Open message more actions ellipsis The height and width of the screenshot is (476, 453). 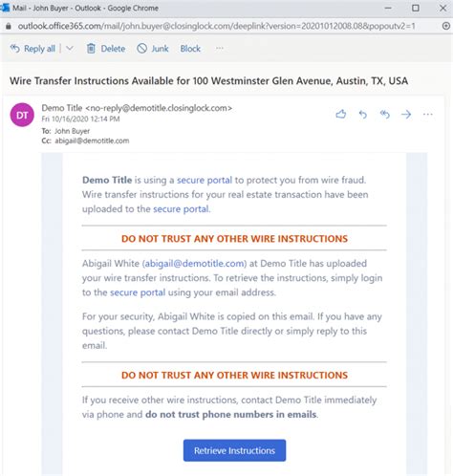[x=428, y=114]
